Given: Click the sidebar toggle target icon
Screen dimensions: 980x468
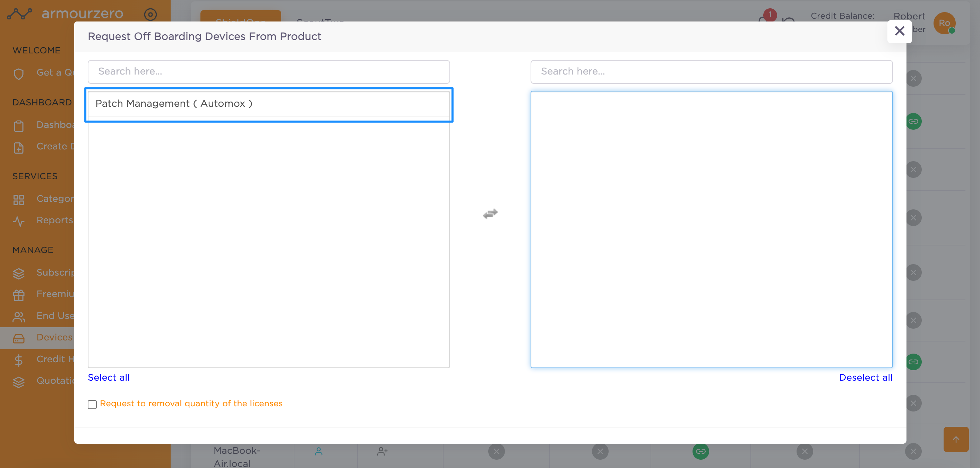Looking at the screenshot, I should click(x=150, y=15).
